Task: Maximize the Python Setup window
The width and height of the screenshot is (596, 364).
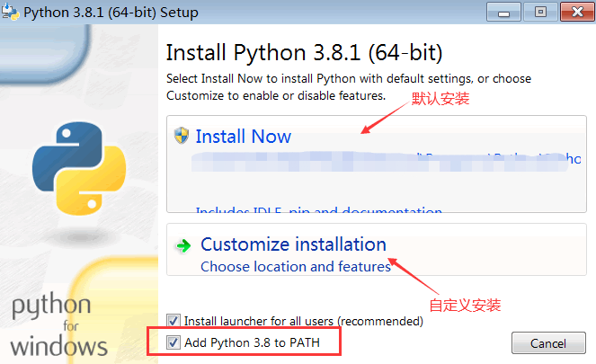Action: [x=540, y=13]
